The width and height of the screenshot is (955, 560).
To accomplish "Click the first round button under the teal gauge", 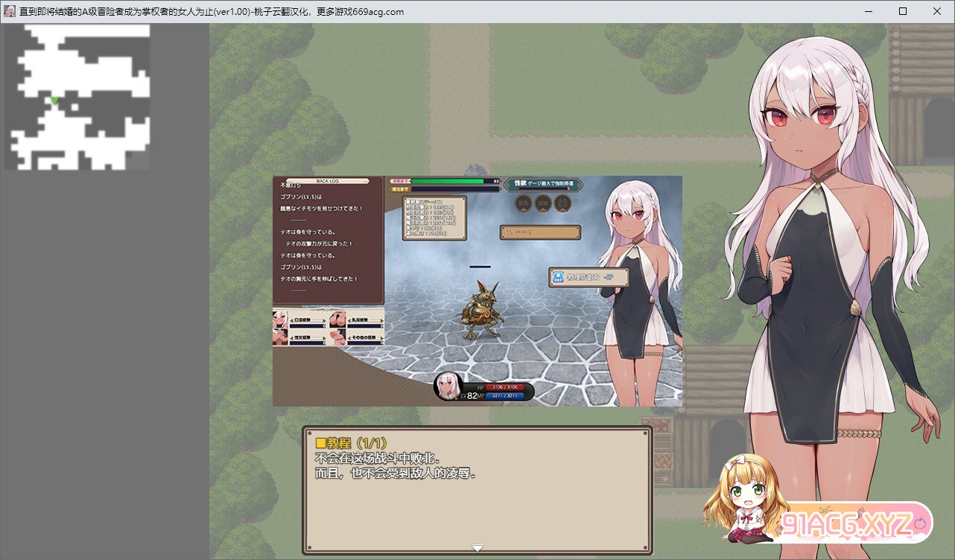I will point(524,203).
